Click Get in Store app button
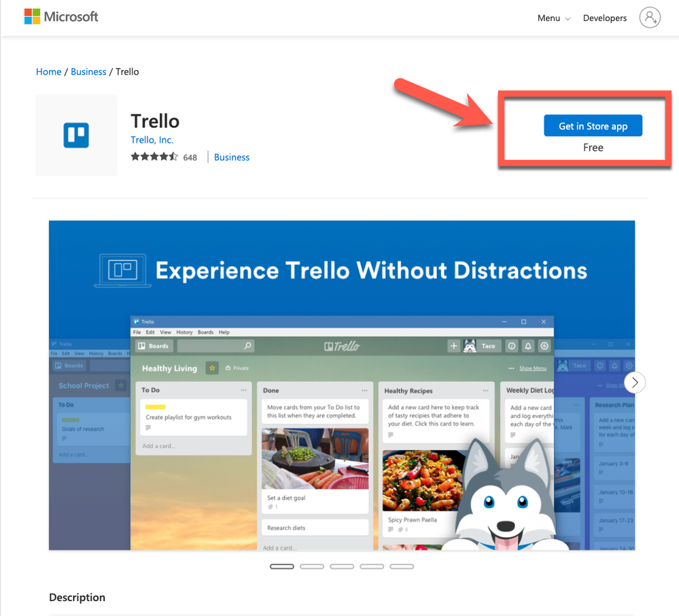The width and height of the screenshot is (679, 616). (593, 126)
